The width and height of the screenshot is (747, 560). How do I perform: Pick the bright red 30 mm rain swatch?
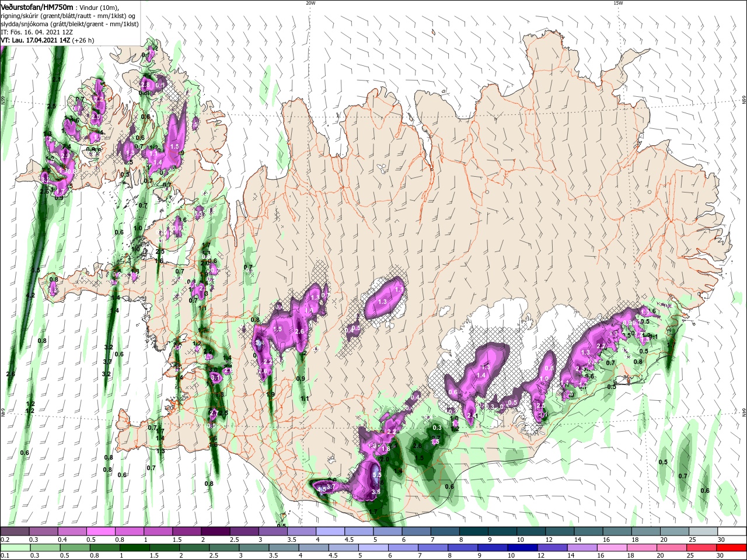point(732,548)
